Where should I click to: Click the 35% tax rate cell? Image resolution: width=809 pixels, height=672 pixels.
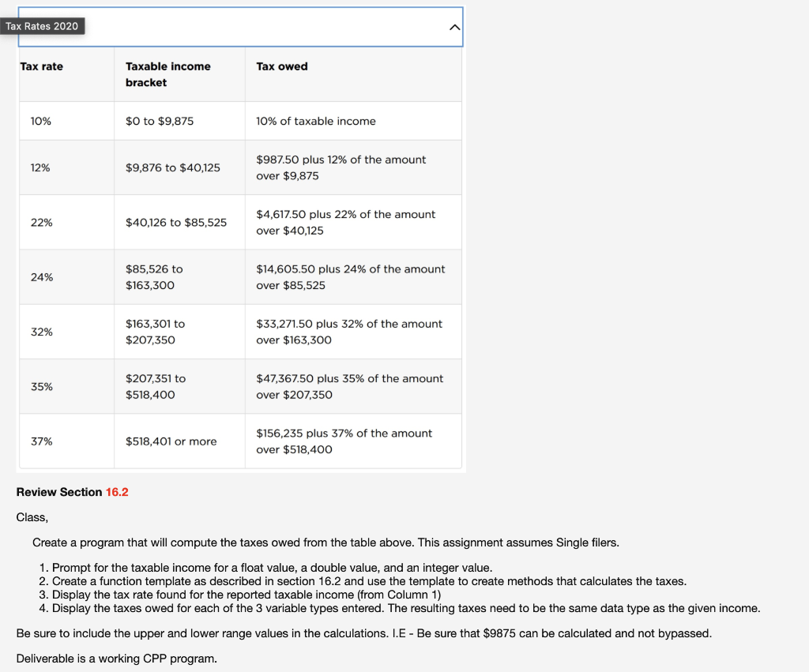click(66, 386)
